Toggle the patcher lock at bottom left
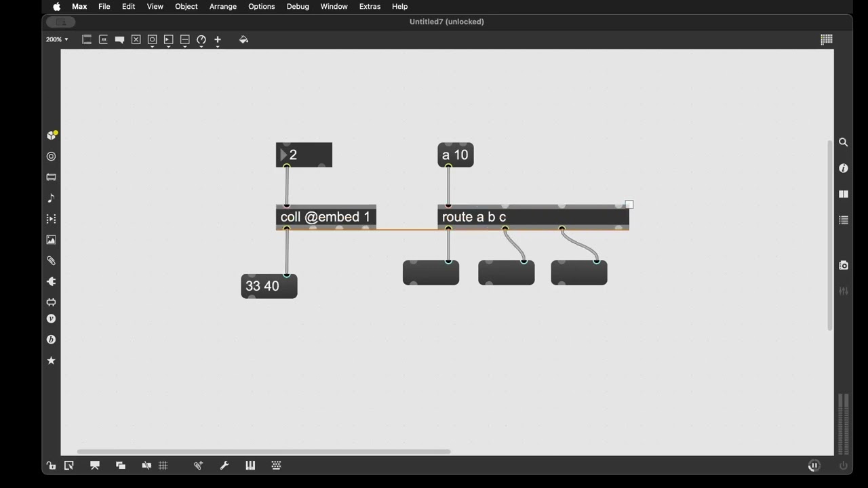This screenshot has width=868, height=488. point(51,466)
